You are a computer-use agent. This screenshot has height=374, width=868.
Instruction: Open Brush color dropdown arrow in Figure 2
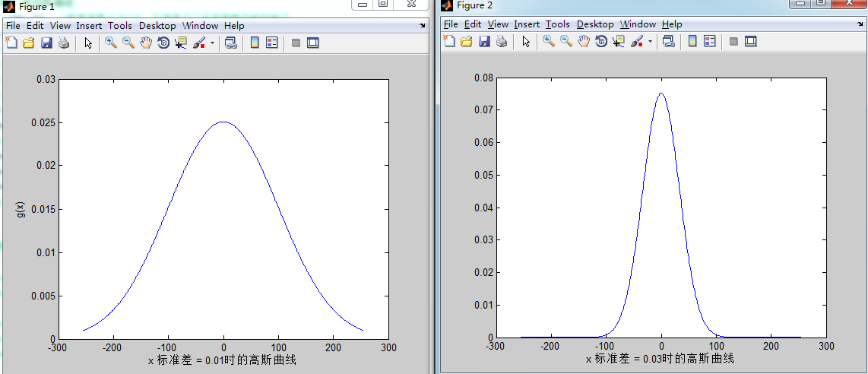(x=650, y=42)
